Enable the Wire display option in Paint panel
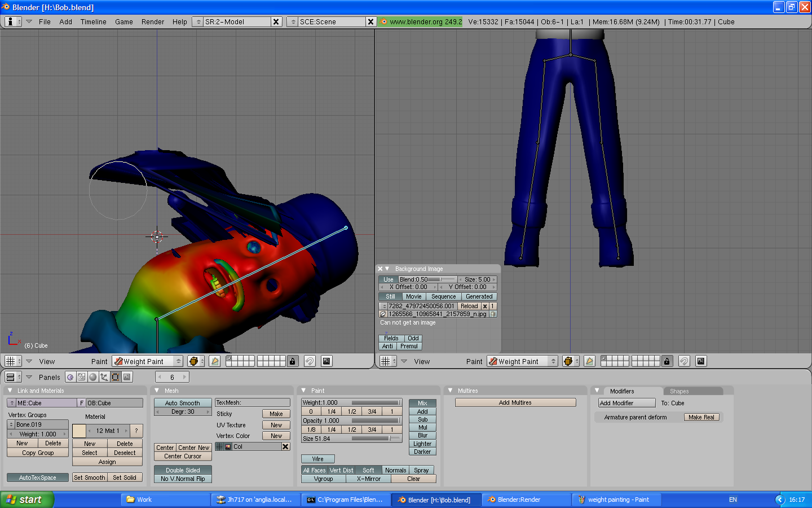Image resolution: width=812 pixels, height=508 pixels. tap(317, 459)
